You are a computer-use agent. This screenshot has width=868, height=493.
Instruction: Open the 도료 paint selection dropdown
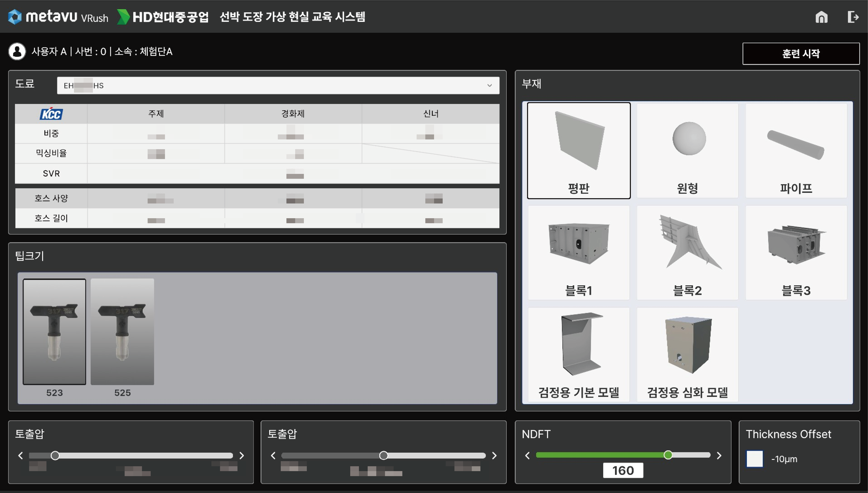[277, 85]
